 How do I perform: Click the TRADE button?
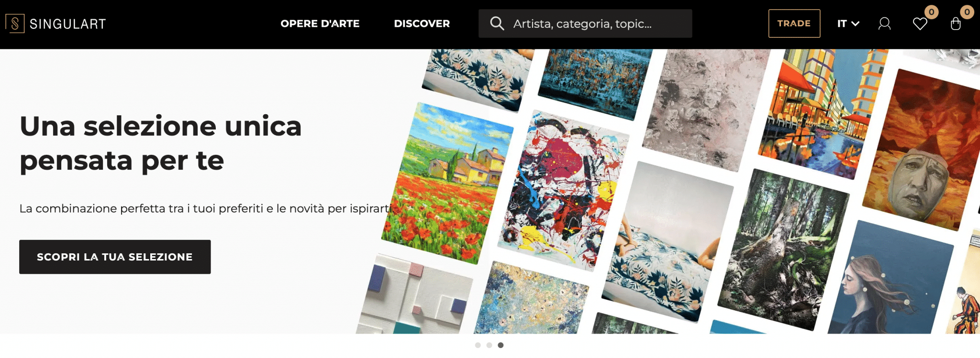point(794,23)
